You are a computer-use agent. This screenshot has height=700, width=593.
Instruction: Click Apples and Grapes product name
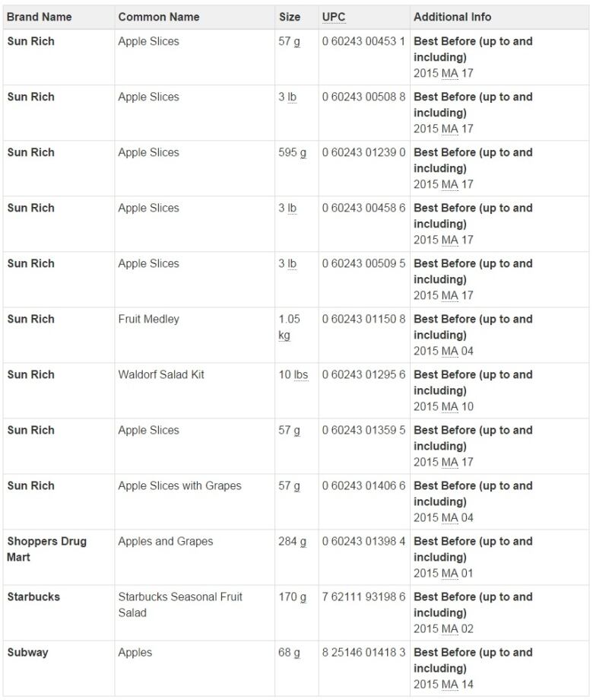click(x=166, y=542)
